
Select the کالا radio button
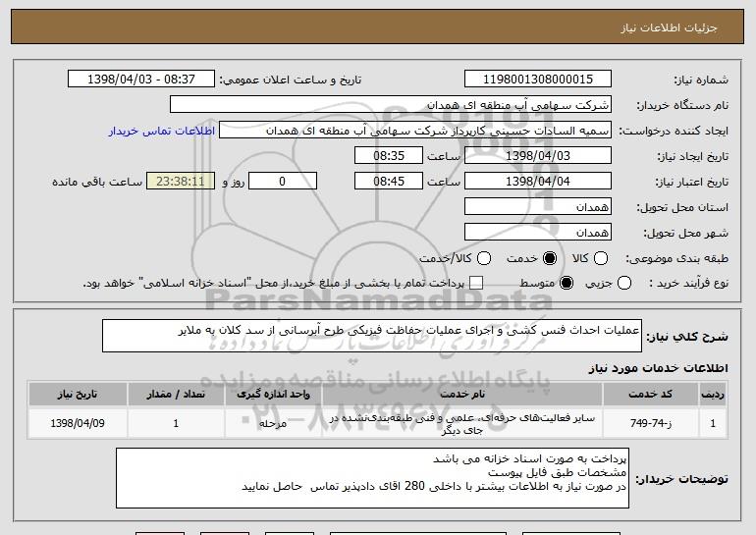click(600, 258)
